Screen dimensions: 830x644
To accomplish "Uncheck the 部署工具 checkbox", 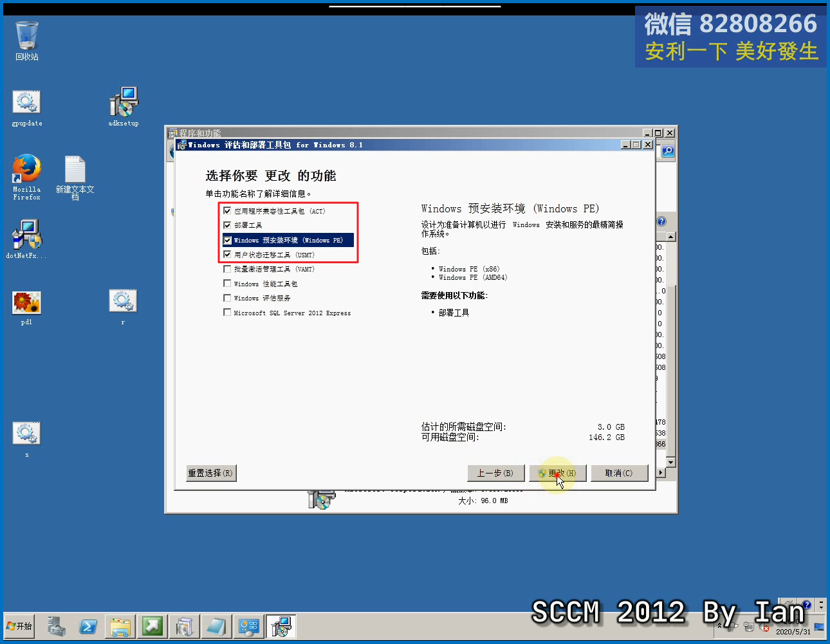I will pos(227,225).
